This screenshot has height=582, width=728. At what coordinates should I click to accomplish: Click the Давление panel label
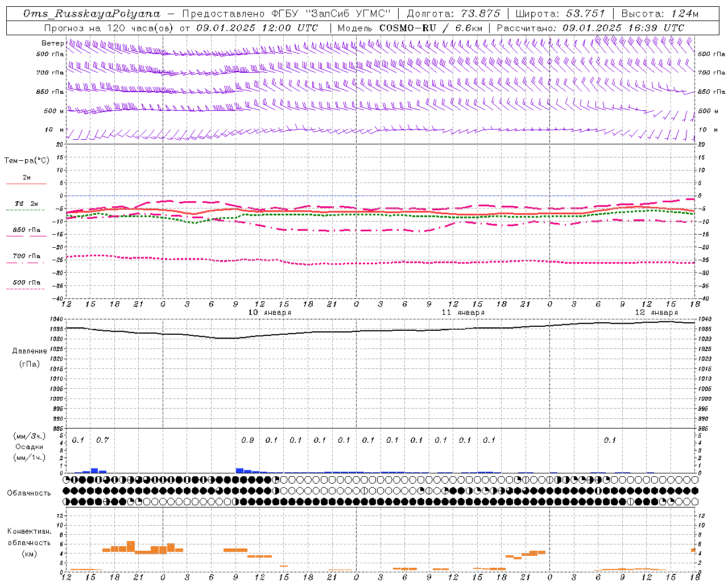tap(30, 351)
